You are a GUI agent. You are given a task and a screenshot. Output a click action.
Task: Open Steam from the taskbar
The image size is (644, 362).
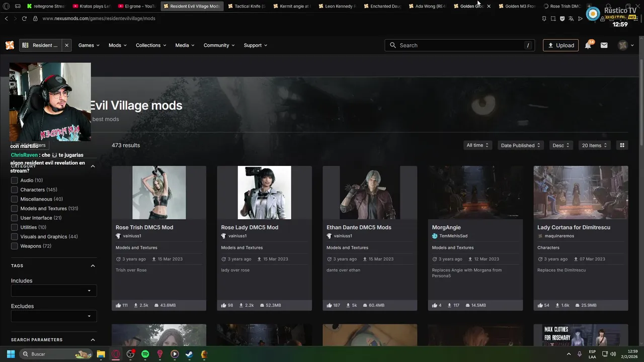coord(189,354)
